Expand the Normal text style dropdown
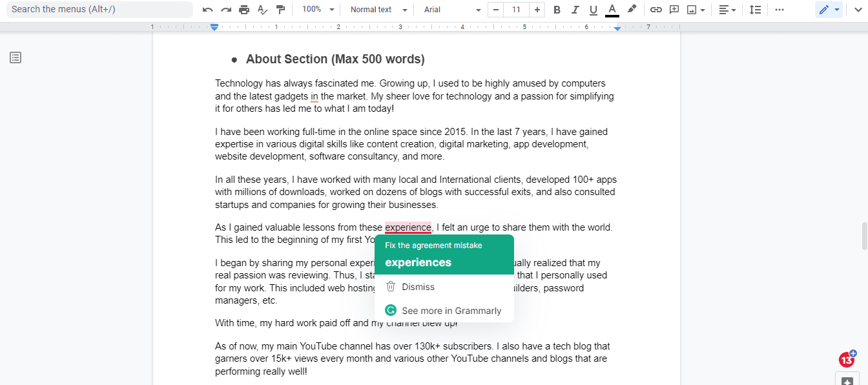The image size is (868, 385). pyautogui.click(x=378, y=10)
